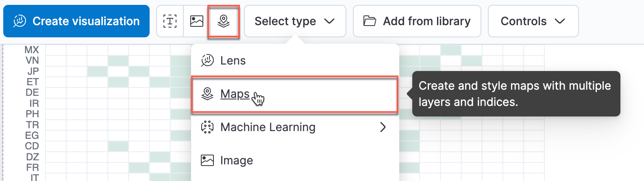Click the Lens icon in the menu

207,60
